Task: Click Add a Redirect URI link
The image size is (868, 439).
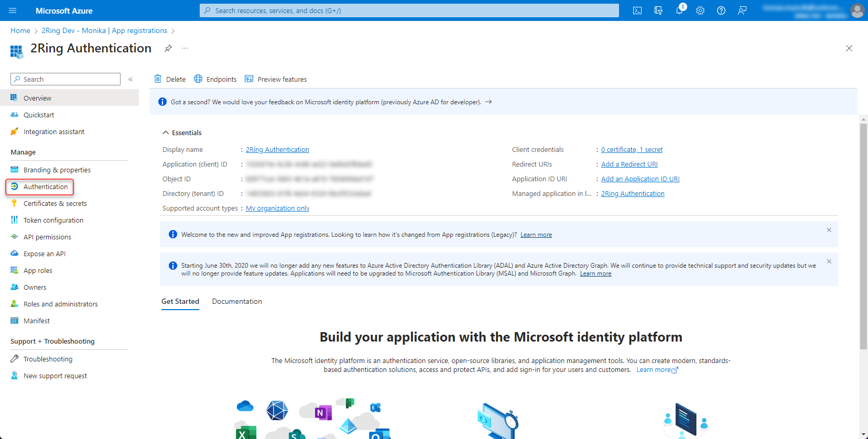Action: (629, 164)
